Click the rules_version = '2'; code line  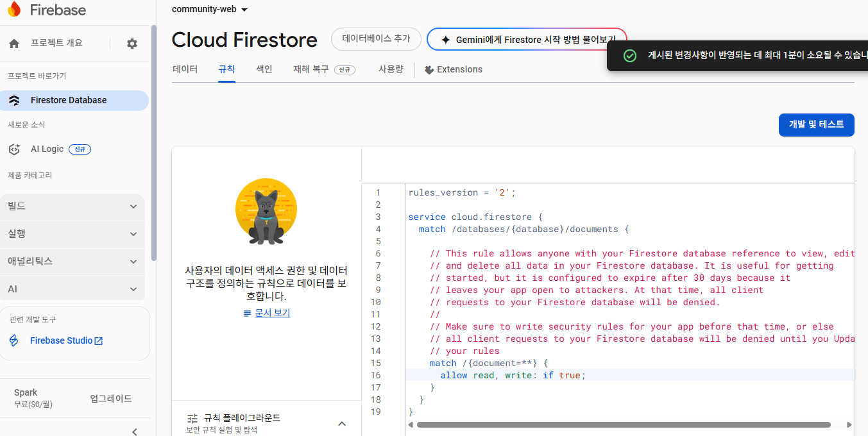[462, 192]
